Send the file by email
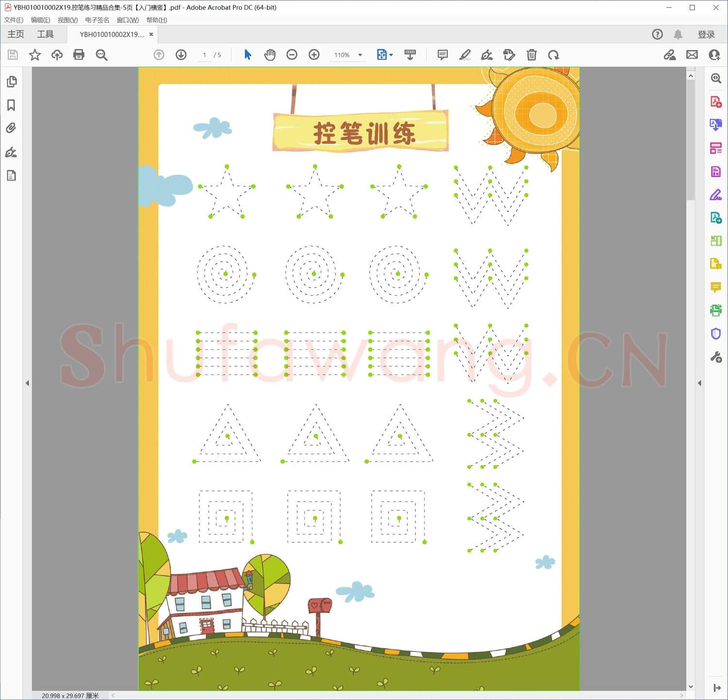Image resolution: width=728 pixels, height=700 pixels. (692, 55)
